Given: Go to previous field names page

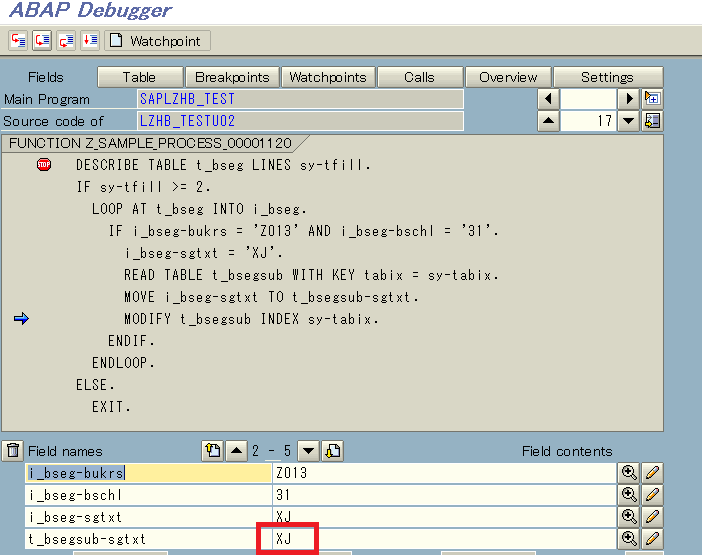Looking at the screenshot, I should pyautogui.click(x=236, y=451).
